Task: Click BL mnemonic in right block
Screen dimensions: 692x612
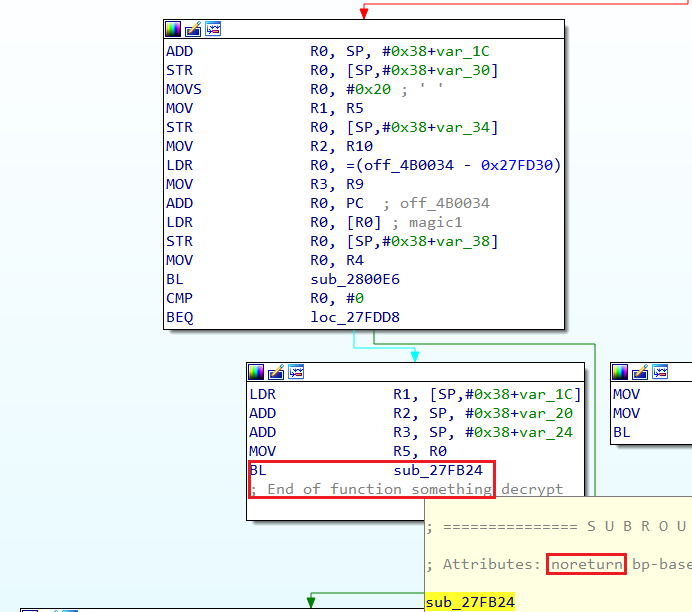Action: click(621, 432)
